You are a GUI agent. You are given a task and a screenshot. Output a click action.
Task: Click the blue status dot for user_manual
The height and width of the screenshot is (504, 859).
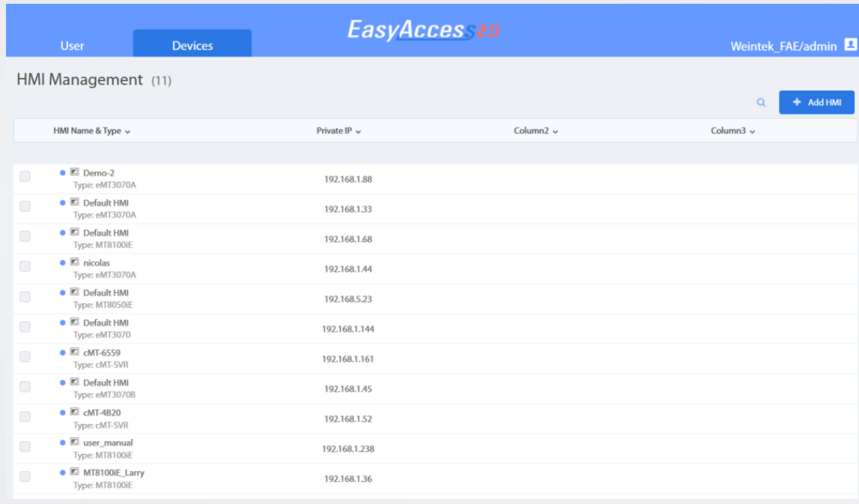[x=62, y=442]
